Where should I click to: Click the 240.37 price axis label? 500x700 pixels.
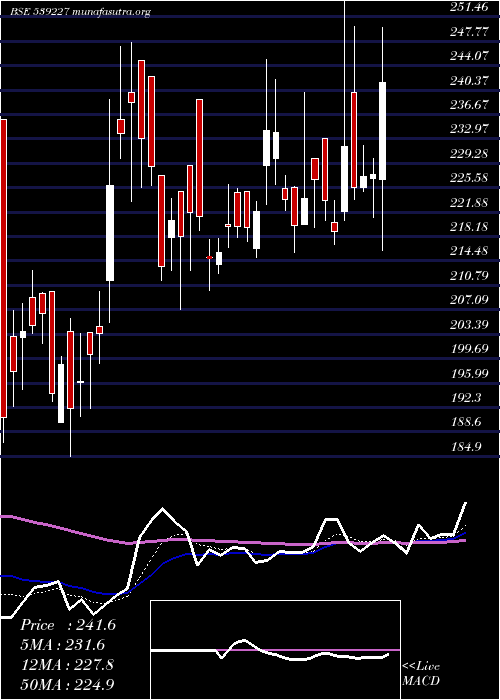467,81
